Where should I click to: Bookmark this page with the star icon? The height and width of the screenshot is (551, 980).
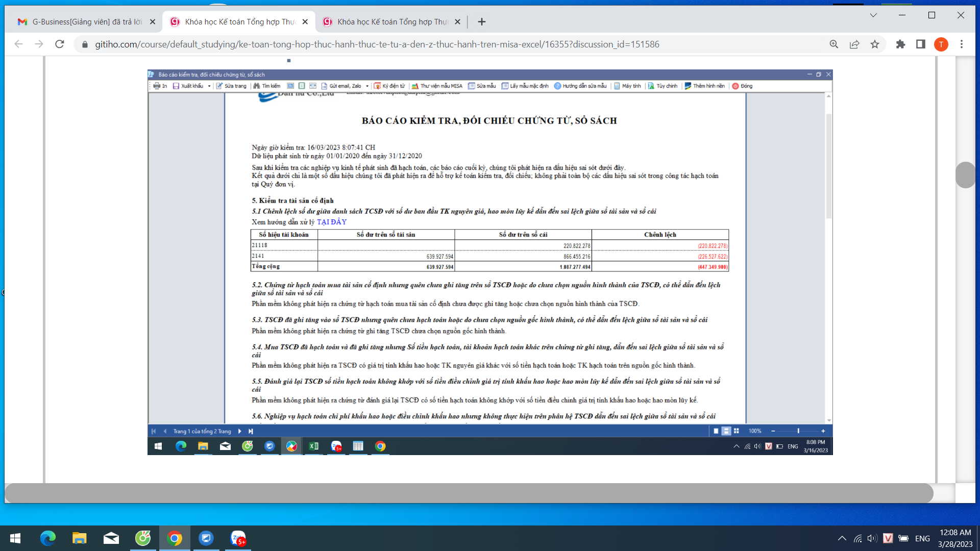pyautogui.click(x=875, y=44)
